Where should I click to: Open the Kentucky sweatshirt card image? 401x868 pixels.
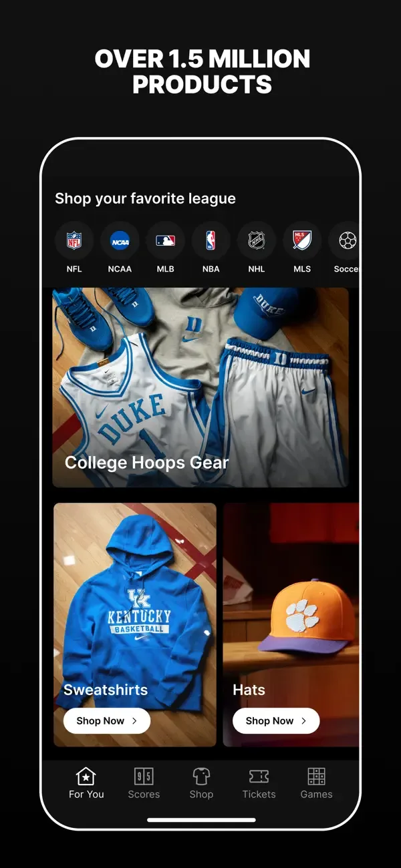pyautogui.click(x=135, y=624)
